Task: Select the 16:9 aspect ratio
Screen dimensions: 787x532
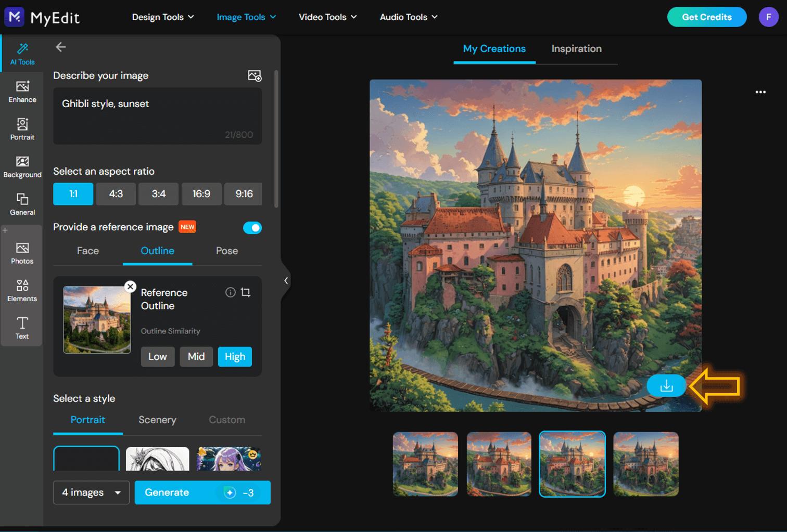Action: [x=201, y=193]
